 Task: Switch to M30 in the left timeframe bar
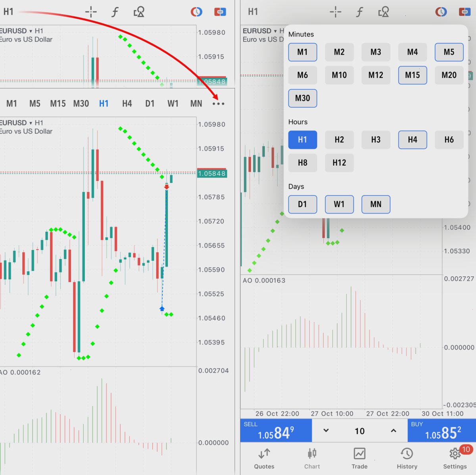[x=81, y=104]
